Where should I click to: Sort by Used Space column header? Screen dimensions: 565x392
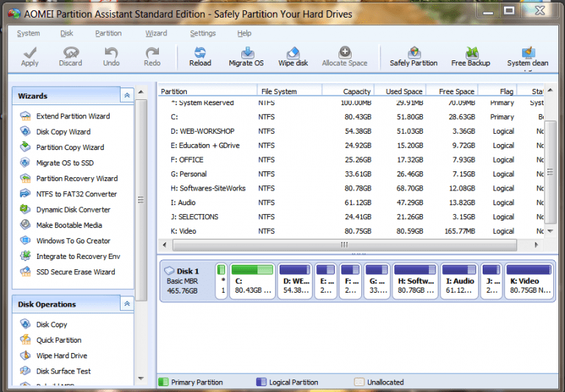400,91
